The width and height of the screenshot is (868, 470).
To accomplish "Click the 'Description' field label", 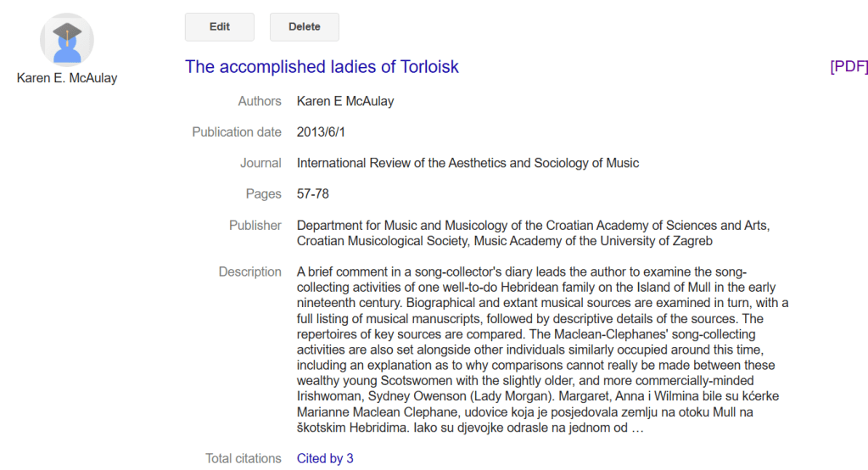I will coord(249,272).
